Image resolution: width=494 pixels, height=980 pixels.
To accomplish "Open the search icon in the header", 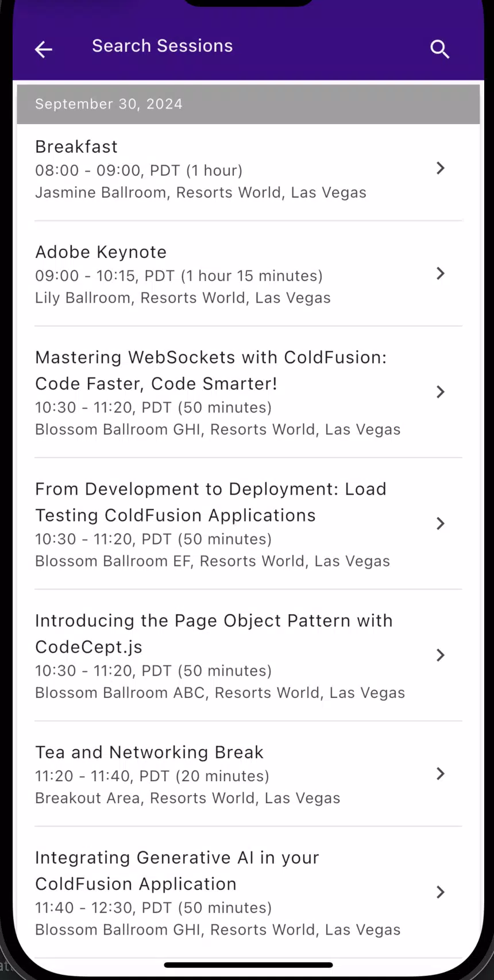I will pyautogui.click(x=439, y=49).
